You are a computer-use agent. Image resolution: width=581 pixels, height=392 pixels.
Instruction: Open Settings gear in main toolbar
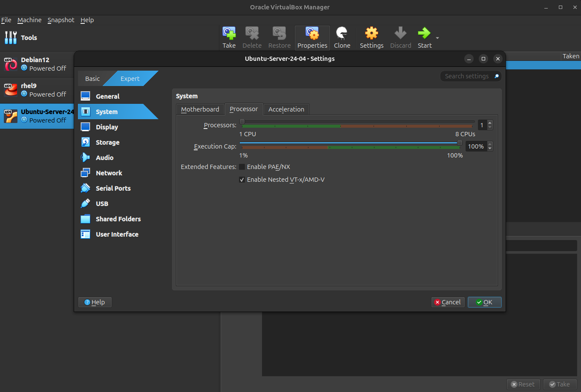point(371,38)
